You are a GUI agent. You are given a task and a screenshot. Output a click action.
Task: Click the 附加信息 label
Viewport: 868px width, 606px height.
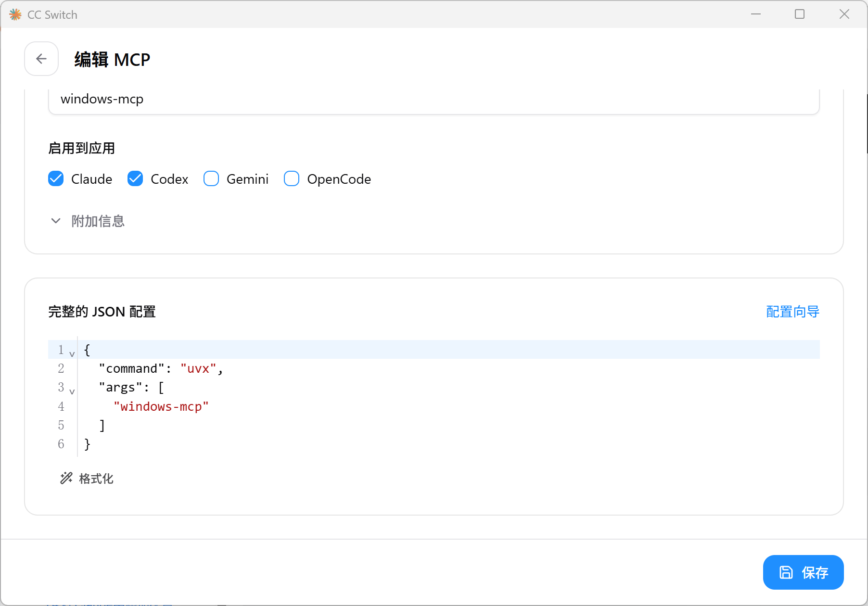pyautogui.click(x=98, y=221)
